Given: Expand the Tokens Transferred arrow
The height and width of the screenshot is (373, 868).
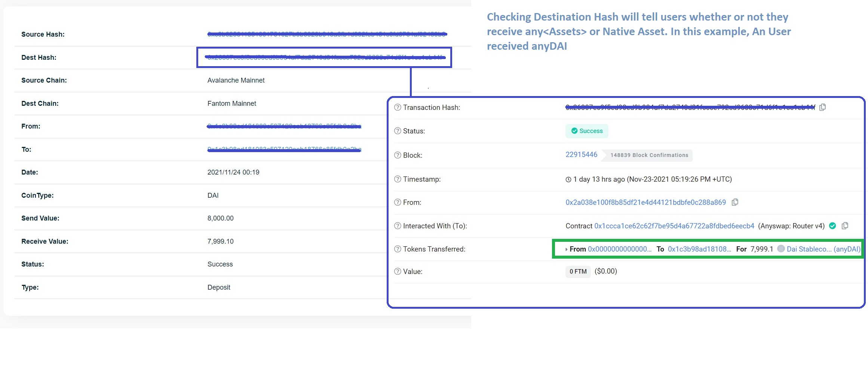Looking at the screenshot, I should coord(566,249).
